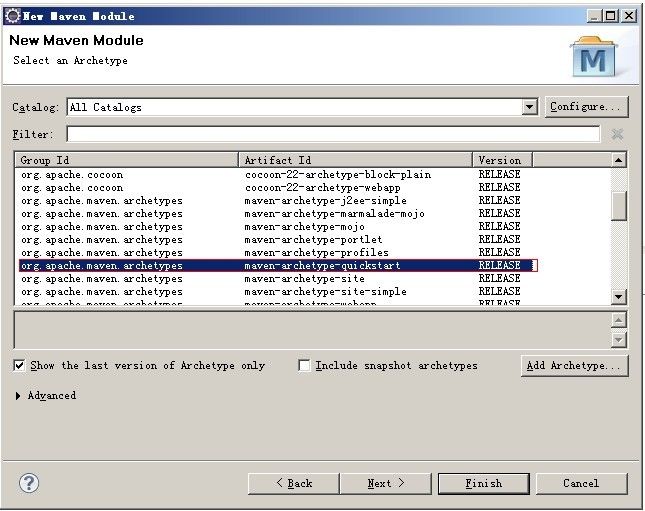
Task: Click the All Catalogs combo box
Action: tap(302, 107)
